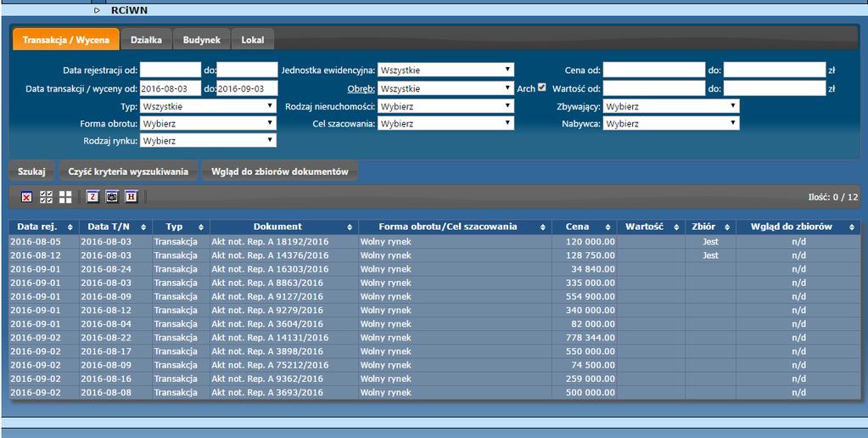Sort by the Wartość column arrows

(676, 227)
